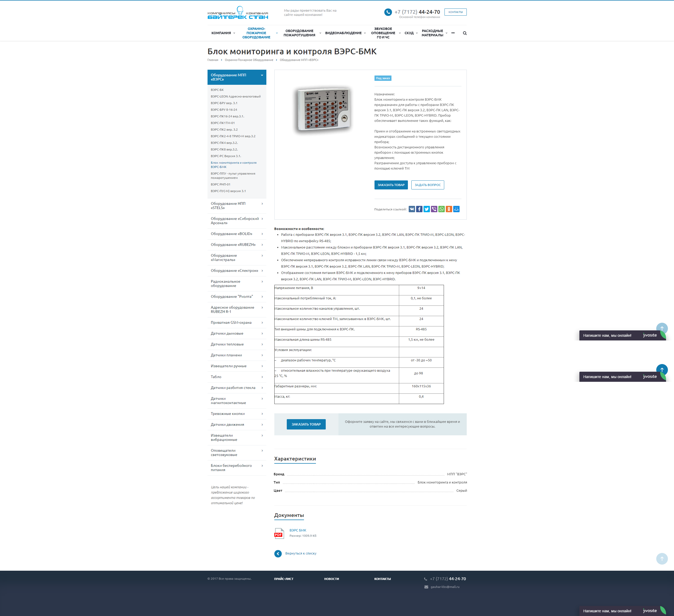Click the footer envelope email icon
The width and height of the screenshot is (674, 616).
pyautogui.click(x=426, y=587)
